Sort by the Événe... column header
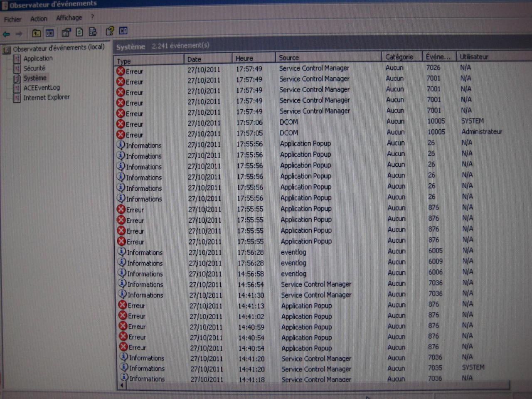Screen dimensions: 532x399 (x=439, y=57)
